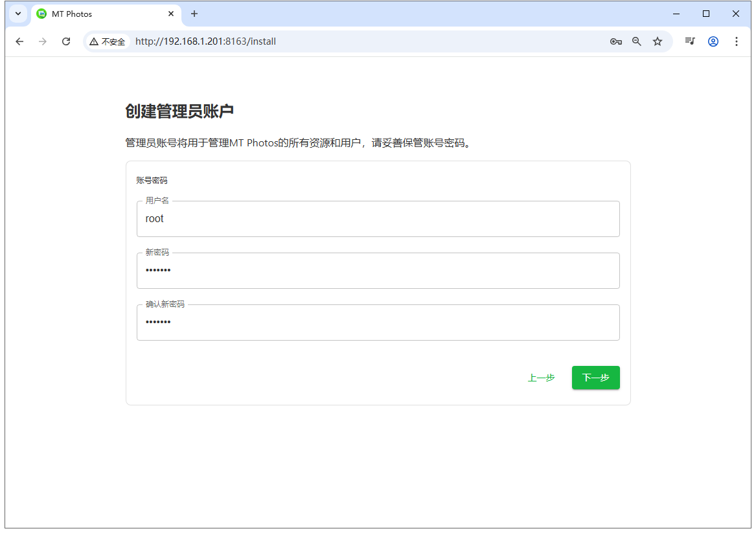Click the browser forward arrow icon
This screenshot has height=533, width=756.
(43, 41)
